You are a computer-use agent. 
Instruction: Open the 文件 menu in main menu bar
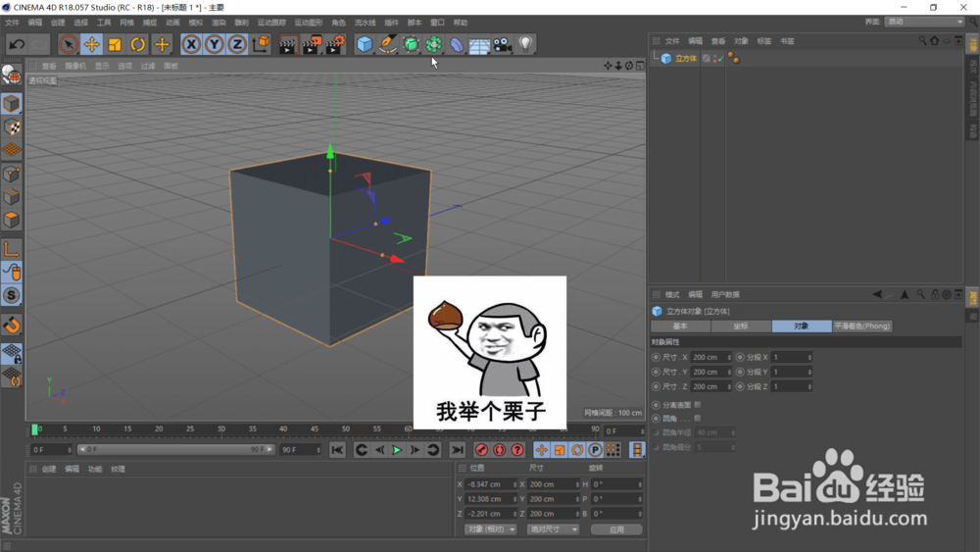point(12,23)
